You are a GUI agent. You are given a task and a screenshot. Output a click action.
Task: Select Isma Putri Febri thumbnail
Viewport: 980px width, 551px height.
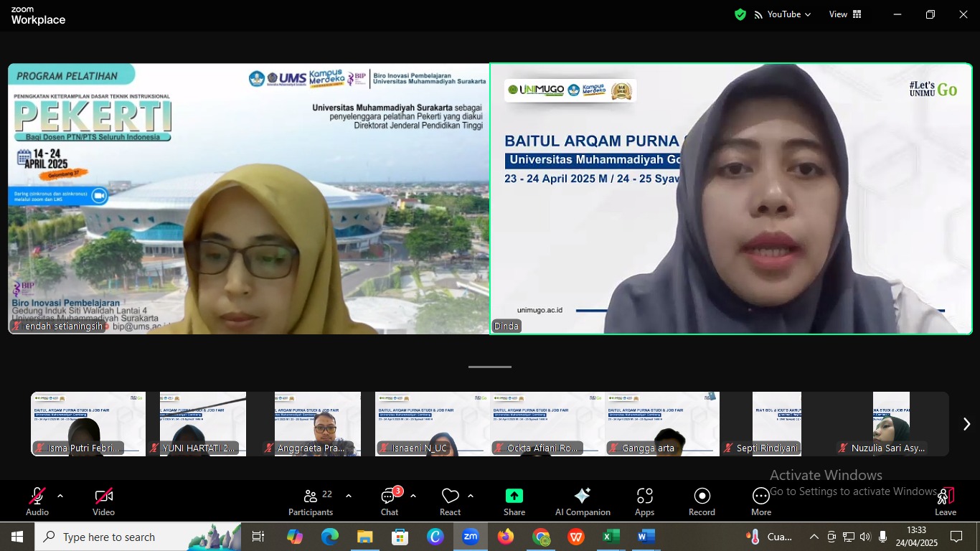pos(88,424)
